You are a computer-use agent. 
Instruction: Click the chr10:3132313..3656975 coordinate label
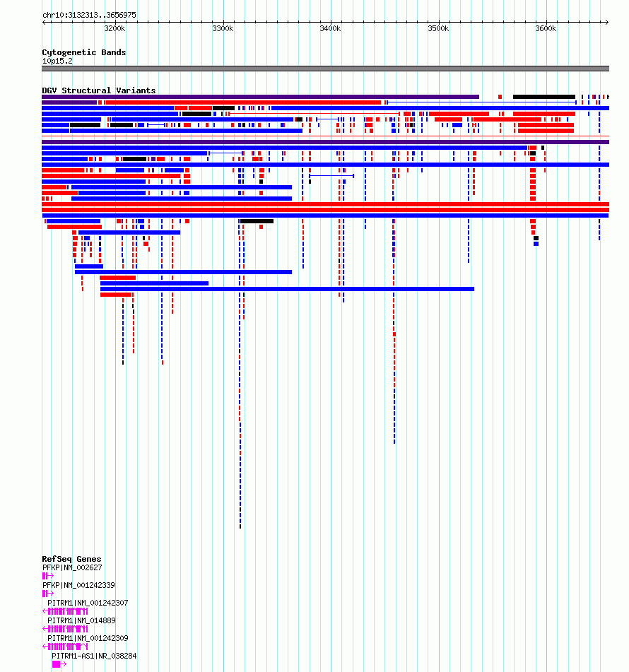89,15
